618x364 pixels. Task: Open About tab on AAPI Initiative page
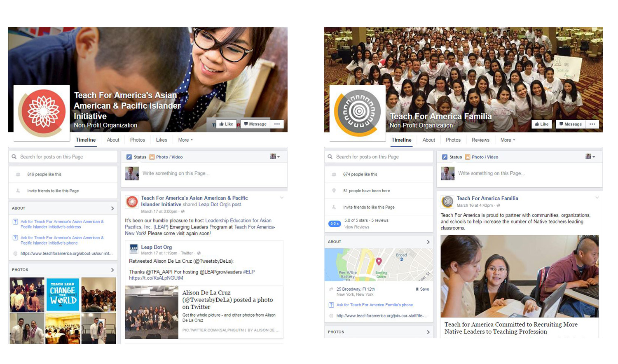click(x=113, y=140)
